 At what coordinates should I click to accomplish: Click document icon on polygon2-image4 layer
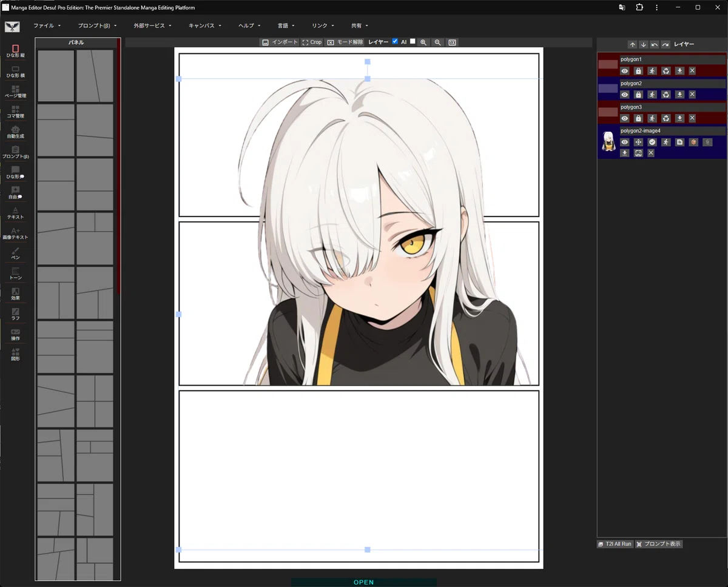coord(680,142)
